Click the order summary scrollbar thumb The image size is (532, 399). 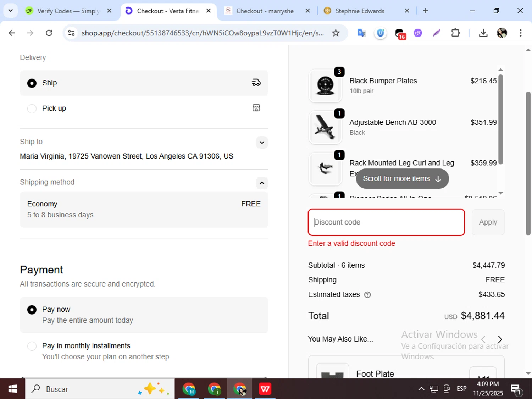[528, 163]
